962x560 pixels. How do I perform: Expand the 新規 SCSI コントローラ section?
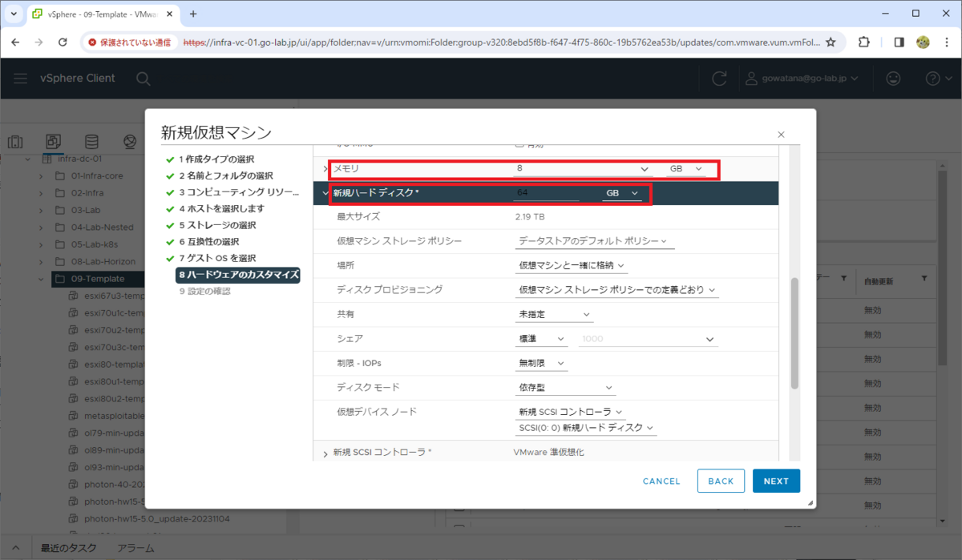(x=325, y=453)
